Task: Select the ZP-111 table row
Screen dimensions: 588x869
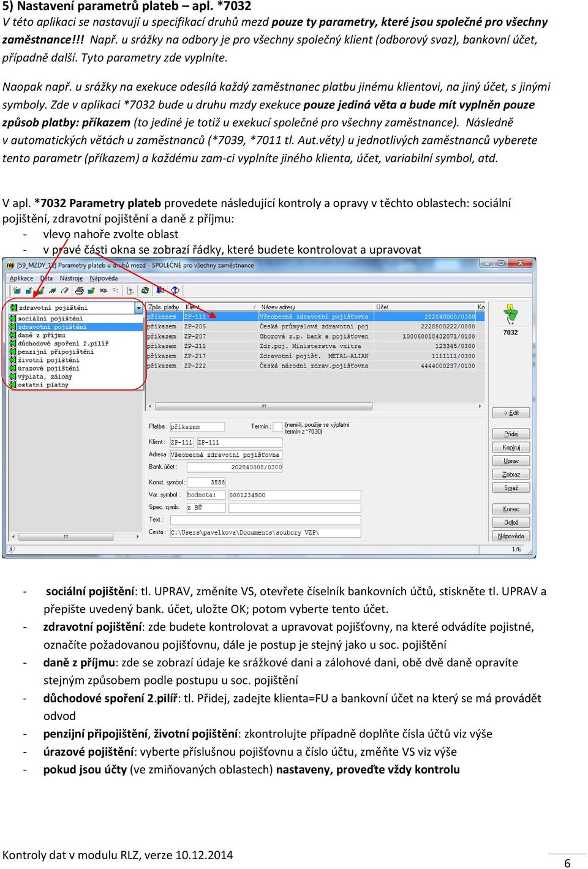Action: click(x=315, y=317)
